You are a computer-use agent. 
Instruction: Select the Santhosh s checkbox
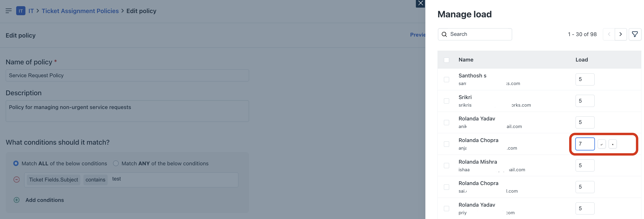(447, 80)
